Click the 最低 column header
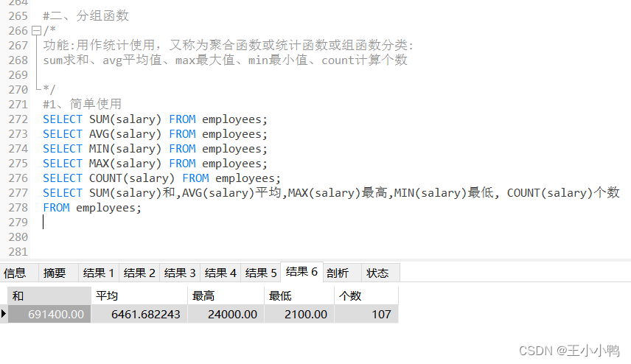Viewport: 631px width, 364px height. coord(299,295)
